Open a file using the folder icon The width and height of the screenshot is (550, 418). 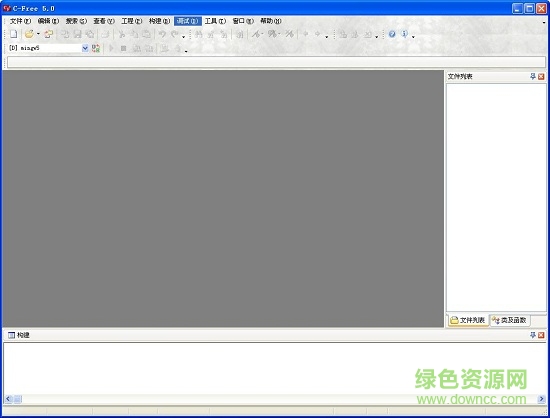(x=29, y=34)
